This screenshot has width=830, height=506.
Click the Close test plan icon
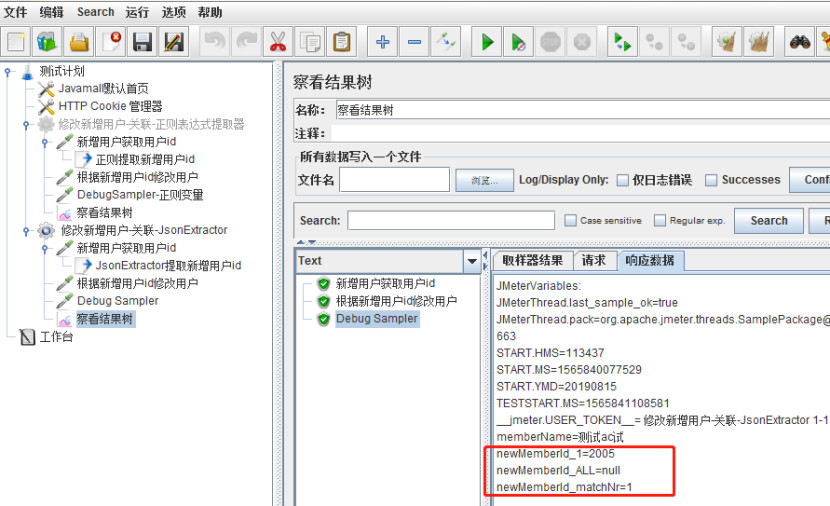coord(111,41)
